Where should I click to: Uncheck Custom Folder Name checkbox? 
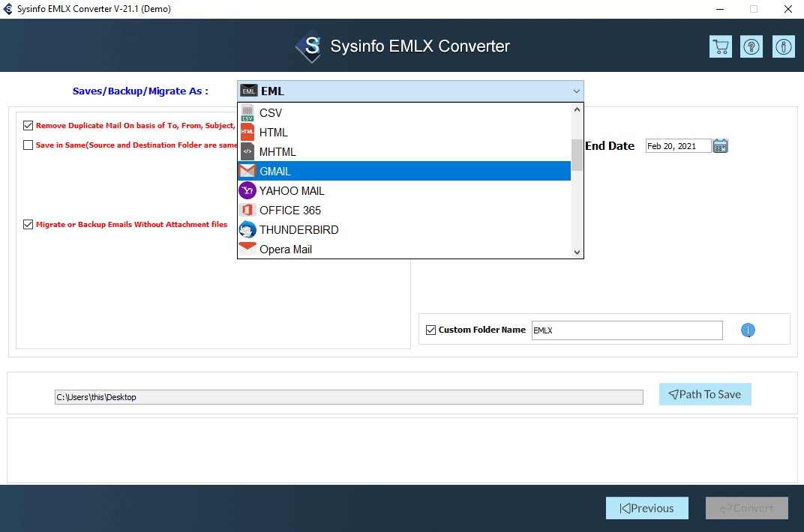point(430,330)
